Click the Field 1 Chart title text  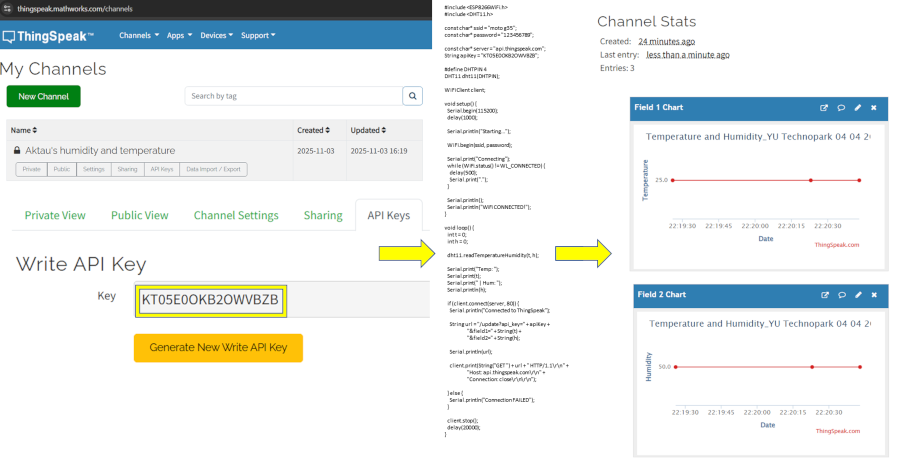(x=658, y=107)
